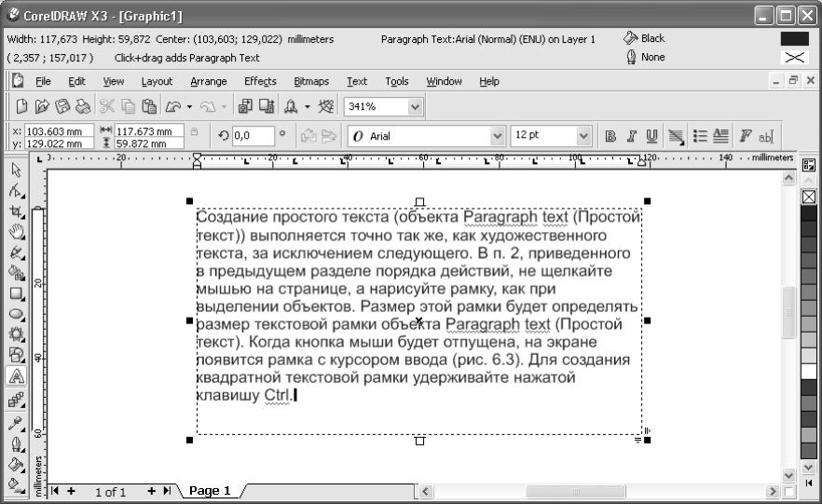The width and height of the screenshot is (822, 504).
Task: Expand the Arial font list dropdown
Action: click(x=497, y=136)
